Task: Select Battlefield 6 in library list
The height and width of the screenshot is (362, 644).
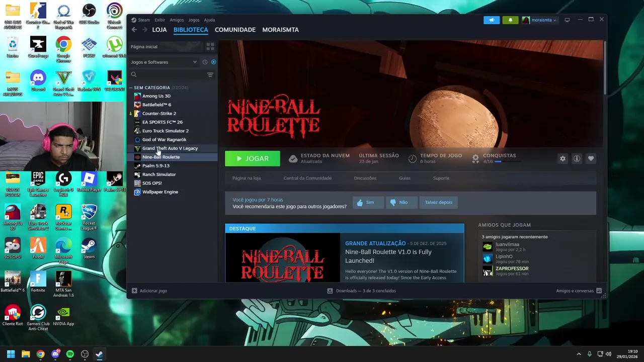Action: pyautogui.click(x=173, y=105)
